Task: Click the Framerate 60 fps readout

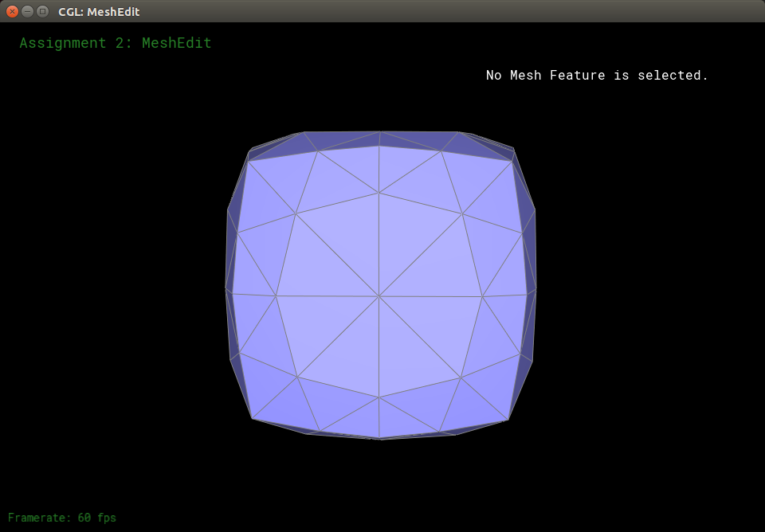Action: [62, 518]
